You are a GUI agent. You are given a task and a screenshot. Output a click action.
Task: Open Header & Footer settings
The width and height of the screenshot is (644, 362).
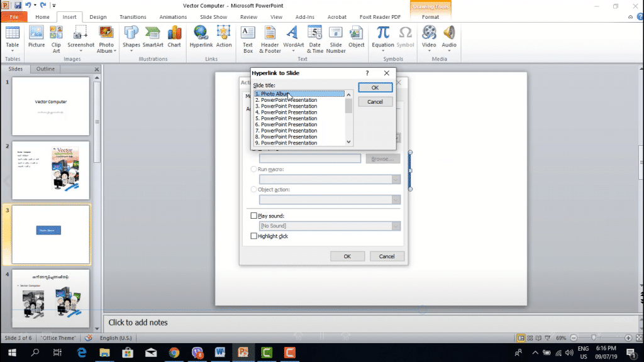[270, 39]
